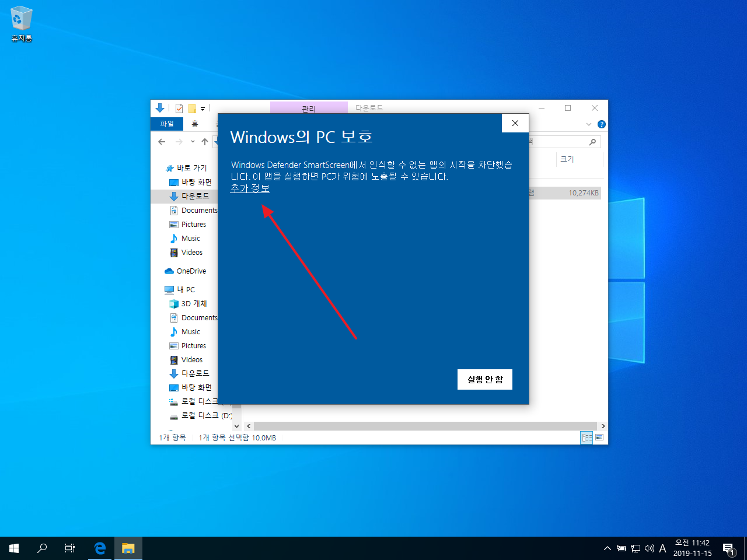Toggle the details view button in status bar

click(587, 437)
